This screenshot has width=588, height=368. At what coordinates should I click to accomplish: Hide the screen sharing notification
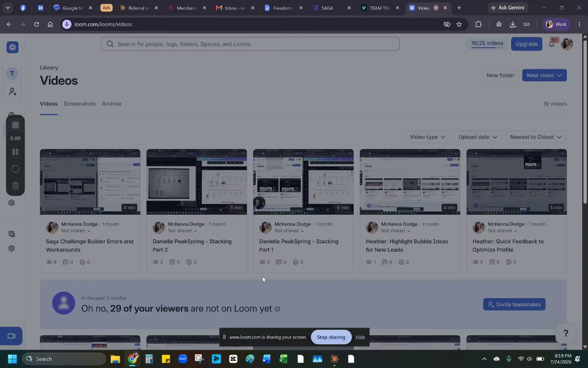pos(360,337)
